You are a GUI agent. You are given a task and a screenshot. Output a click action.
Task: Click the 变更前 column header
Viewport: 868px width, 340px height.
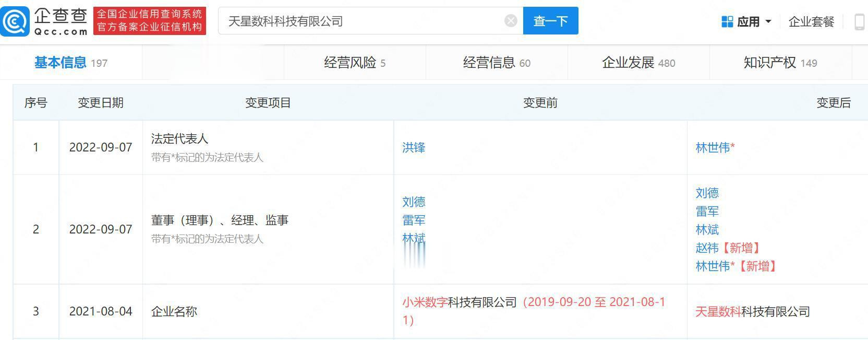[540, 103]
